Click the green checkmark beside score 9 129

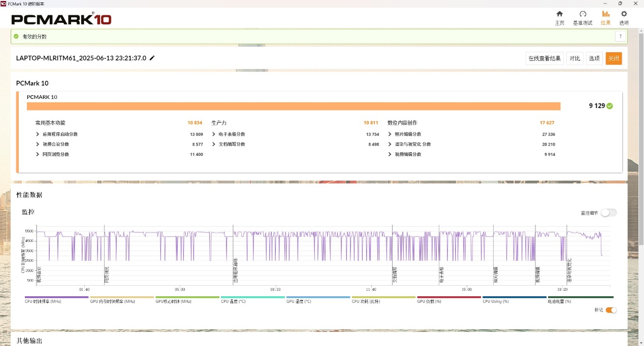(x=609, y=106)
